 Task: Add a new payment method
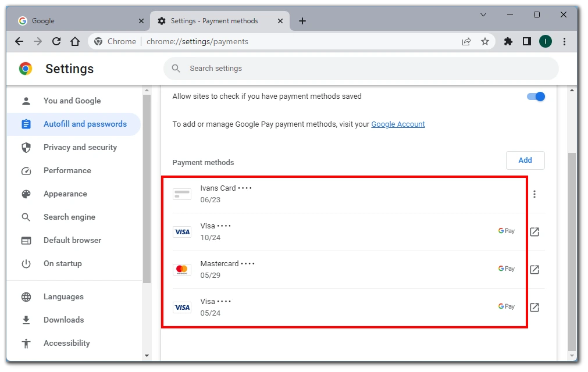(525, 160)
